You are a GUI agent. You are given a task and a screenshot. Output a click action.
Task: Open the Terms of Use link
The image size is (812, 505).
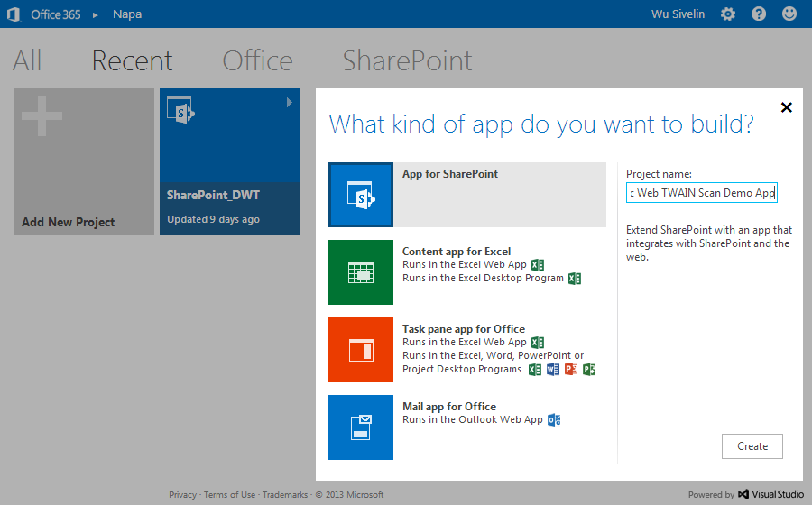[x=229, y=494]
